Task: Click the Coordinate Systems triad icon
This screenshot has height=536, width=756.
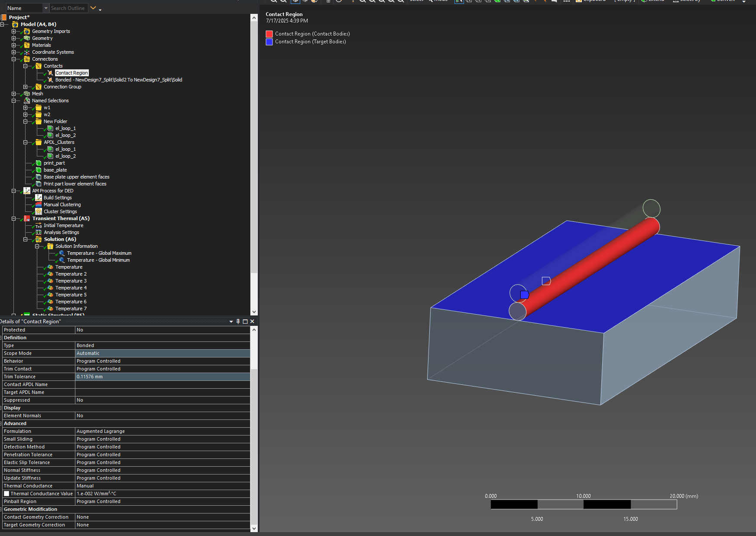Action: [x=27, y=52]
